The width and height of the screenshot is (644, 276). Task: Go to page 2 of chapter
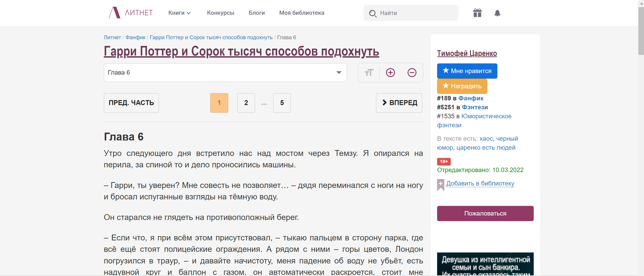(246, 103)
